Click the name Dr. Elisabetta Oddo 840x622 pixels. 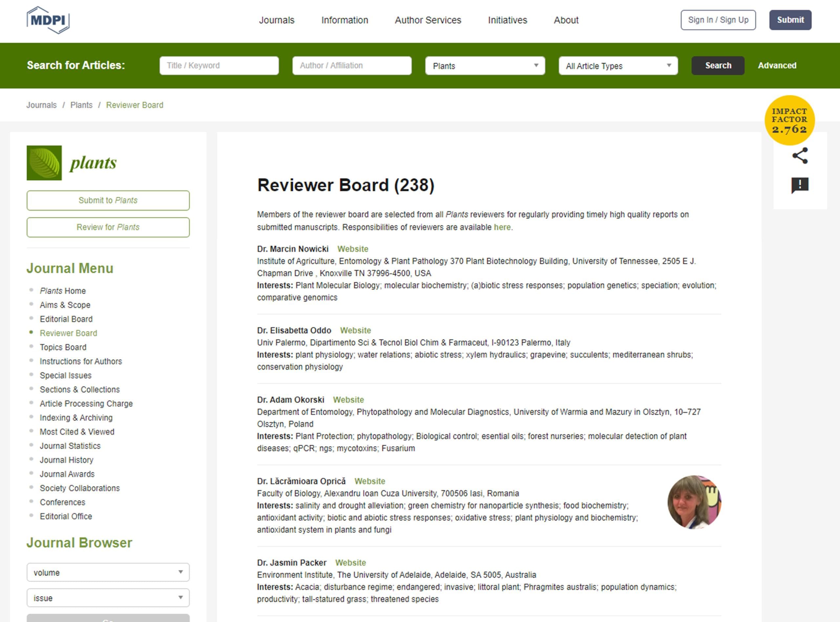point(294,331)
